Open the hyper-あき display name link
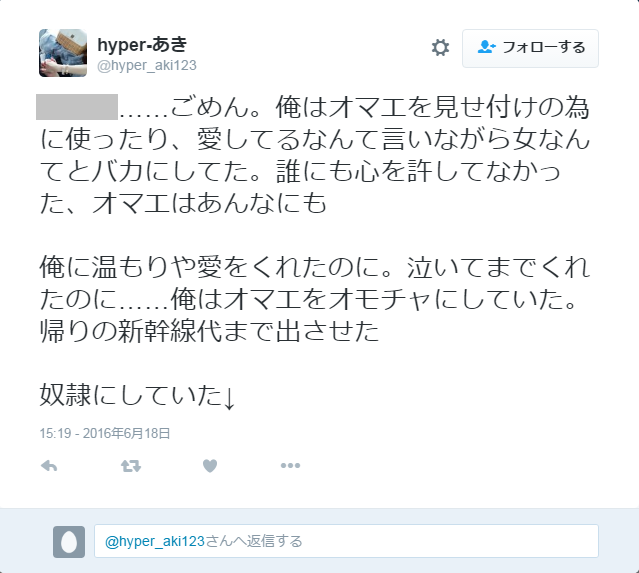Viewport: 639px width, 573px height. [142, 44]
